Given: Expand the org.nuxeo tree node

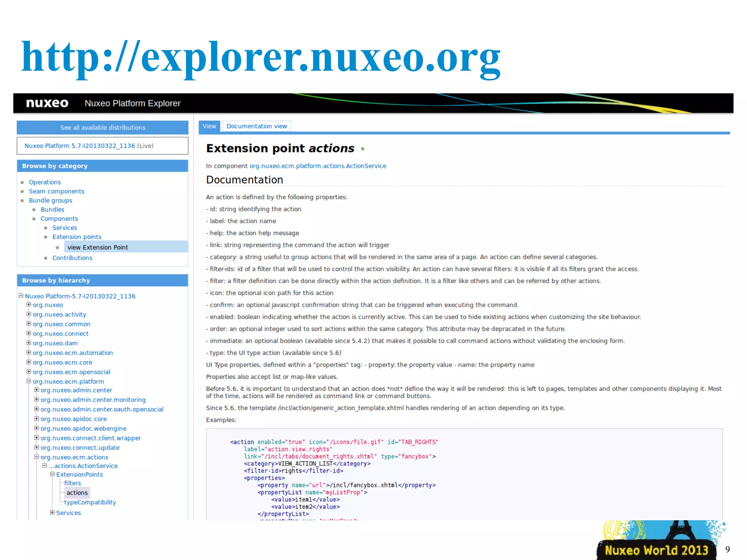Looking at the screenshot, I should click(29, 304).
